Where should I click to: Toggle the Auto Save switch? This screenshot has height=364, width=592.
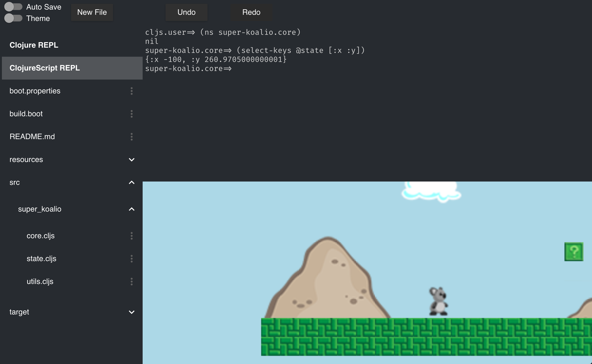(13, 7)
